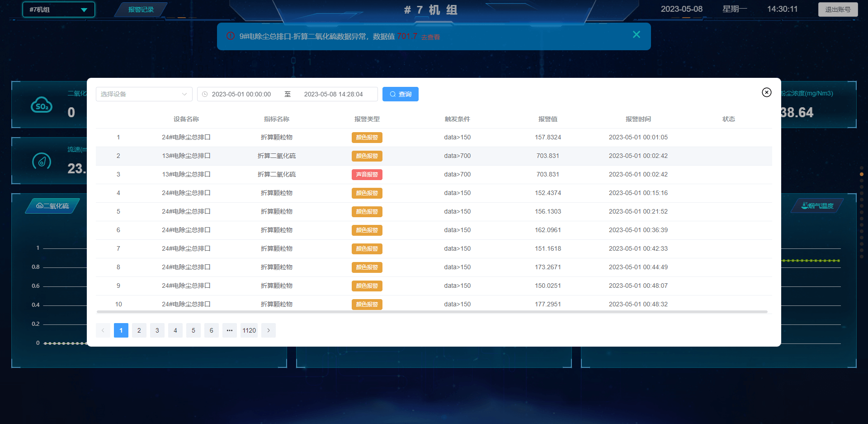
Task: Go to page 5 of alarm records
Action: click(x=193, y=330)
